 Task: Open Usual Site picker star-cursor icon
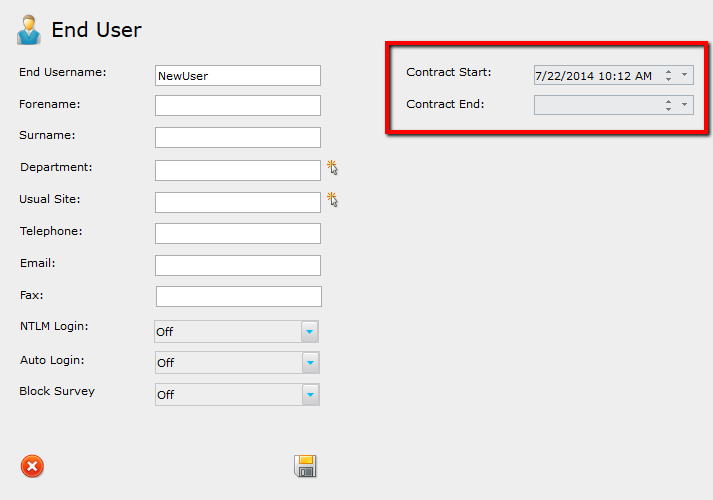pos(332,200)
